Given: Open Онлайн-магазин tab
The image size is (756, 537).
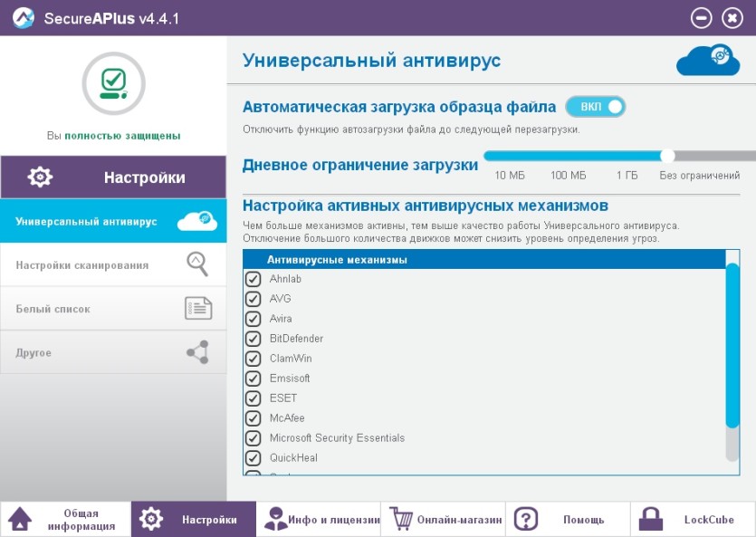Looking at the screenshot, I should point(443,519).
